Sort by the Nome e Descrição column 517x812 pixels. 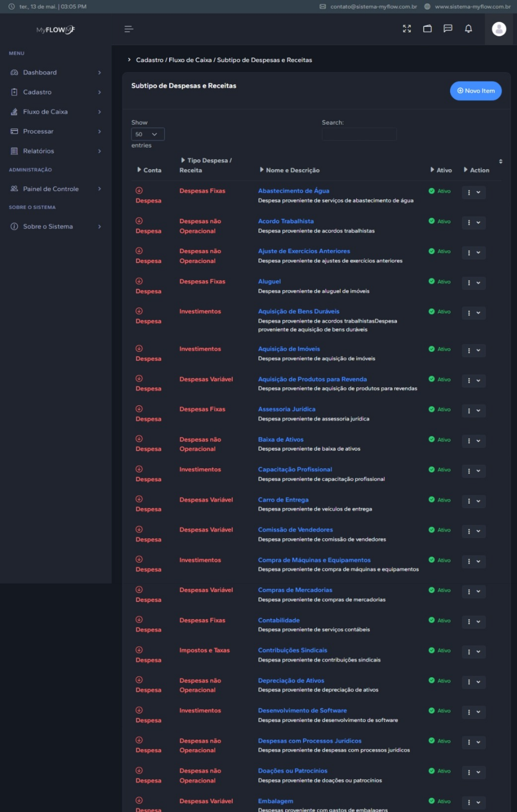click(x=292, y=170)
